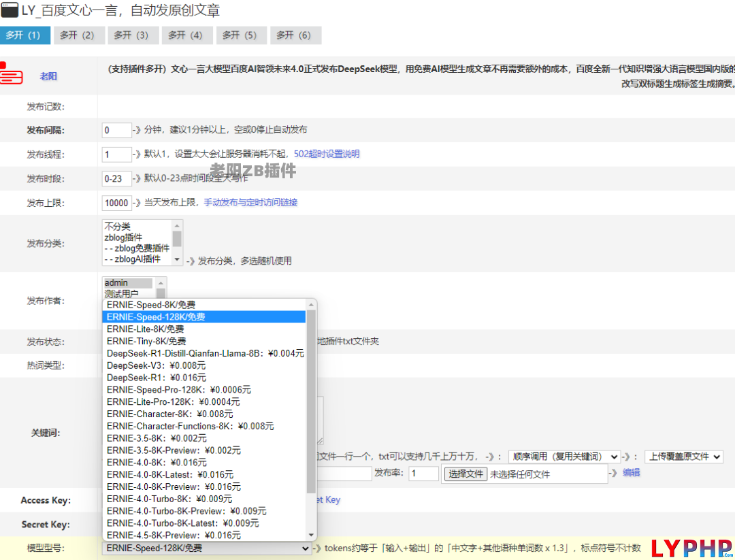Pick the DeepSeek-R1 ¥0.016元 model option
This screenshot has width=735, height=560.
204,378
